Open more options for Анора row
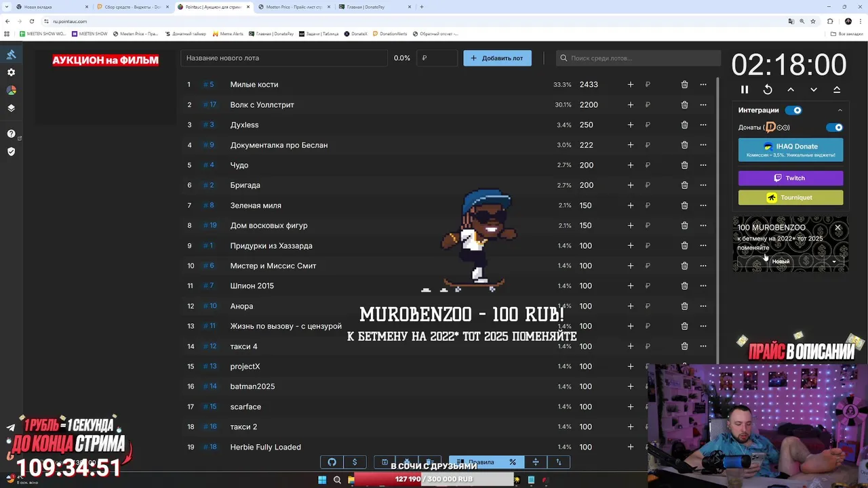This screenshot has height=488, width=868. 703,306
